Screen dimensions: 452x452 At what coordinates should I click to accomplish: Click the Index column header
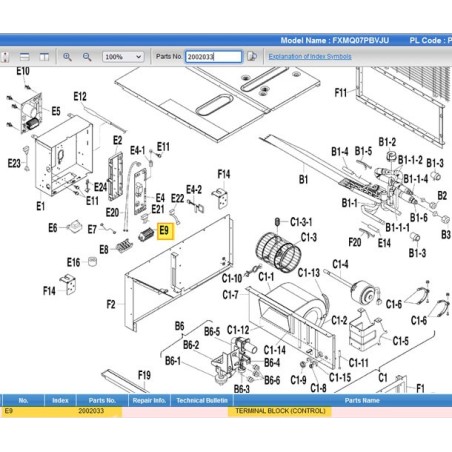(60, 400)
